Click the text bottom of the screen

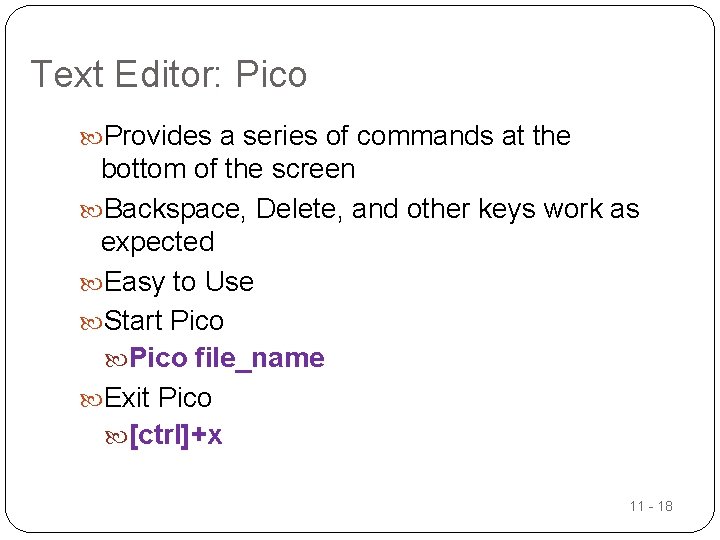click(228, 169)
